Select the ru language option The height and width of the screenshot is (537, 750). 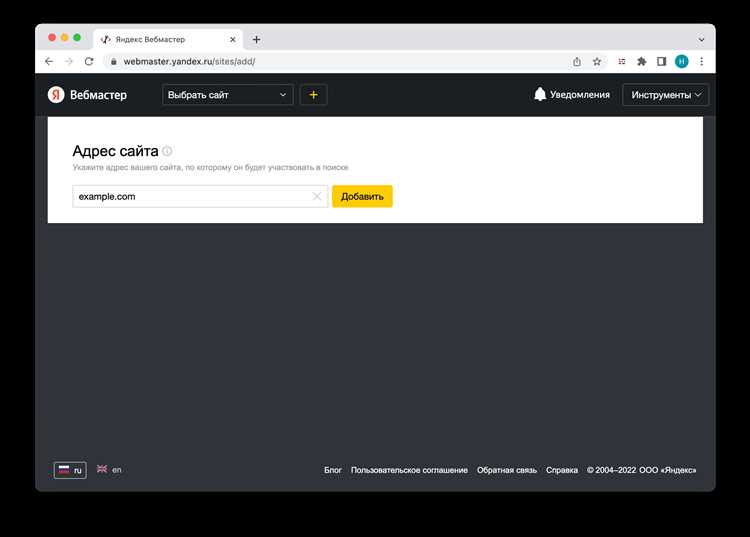click(70, 470)
